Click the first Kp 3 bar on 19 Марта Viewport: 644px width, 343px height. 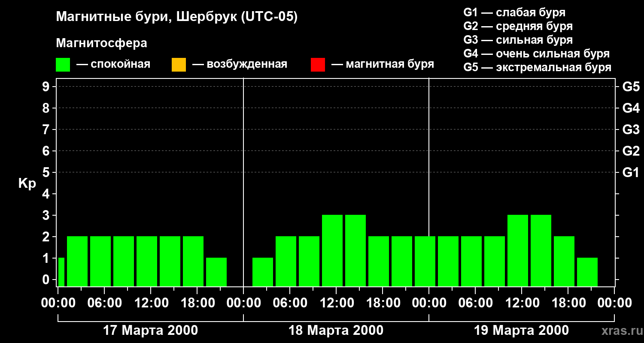(x=518, y=250)
